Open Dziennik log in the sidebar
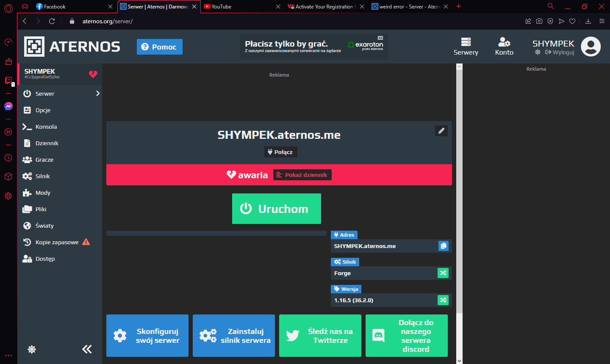This screenshot has height=364, width=610. click(x=60, y=143)
